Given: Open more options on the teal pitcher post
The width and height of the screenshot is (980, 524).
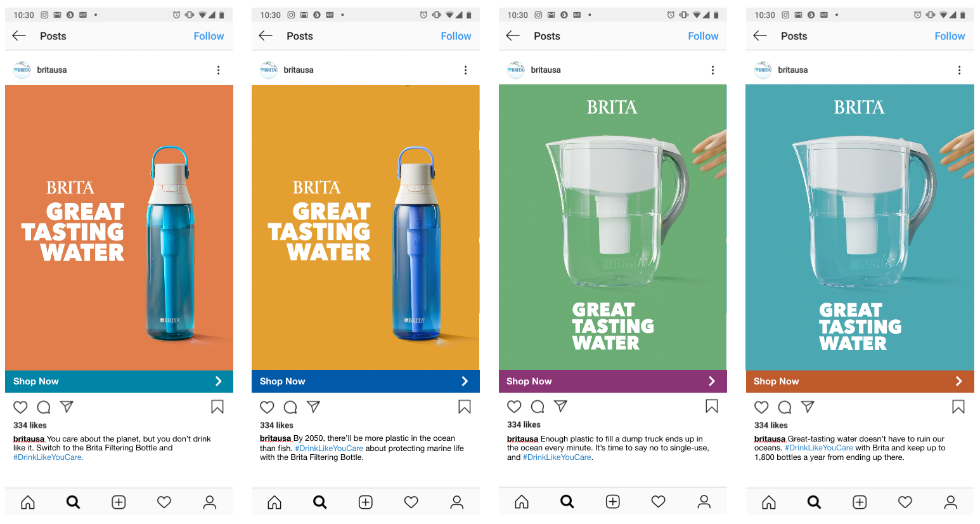Looking at the screenshot, I should tap(959, 70).
